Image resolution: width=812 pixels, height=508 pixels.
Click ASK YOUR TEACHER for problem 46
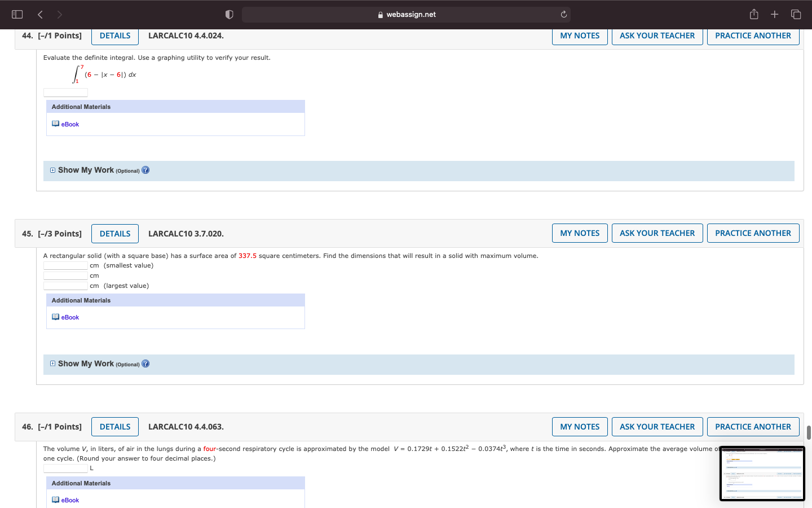coord(657,427)
